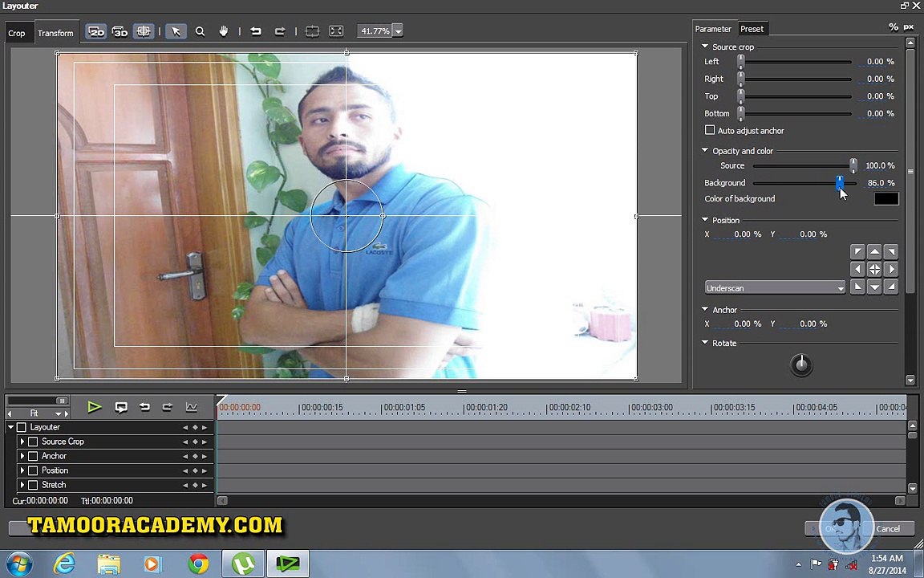Toggle the Position keyframe checkbox

[33, 470]
